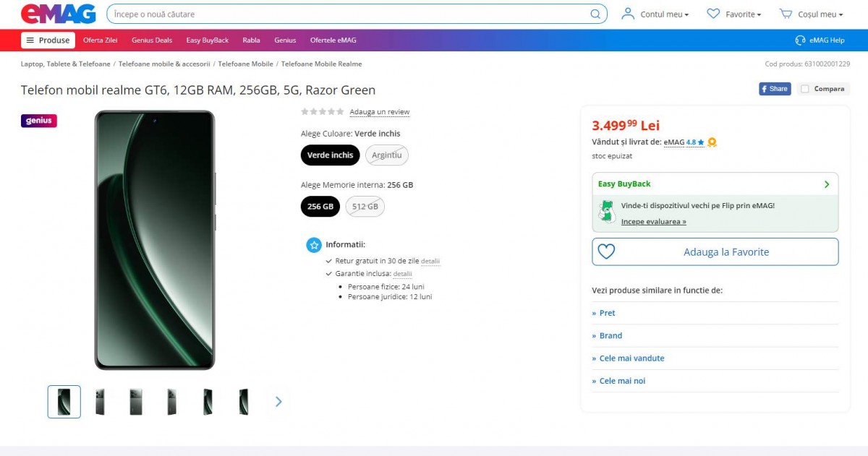Select Verde inchis color swatch
The height and width of the screenshot is (456, 868).
tap(330, 155)
